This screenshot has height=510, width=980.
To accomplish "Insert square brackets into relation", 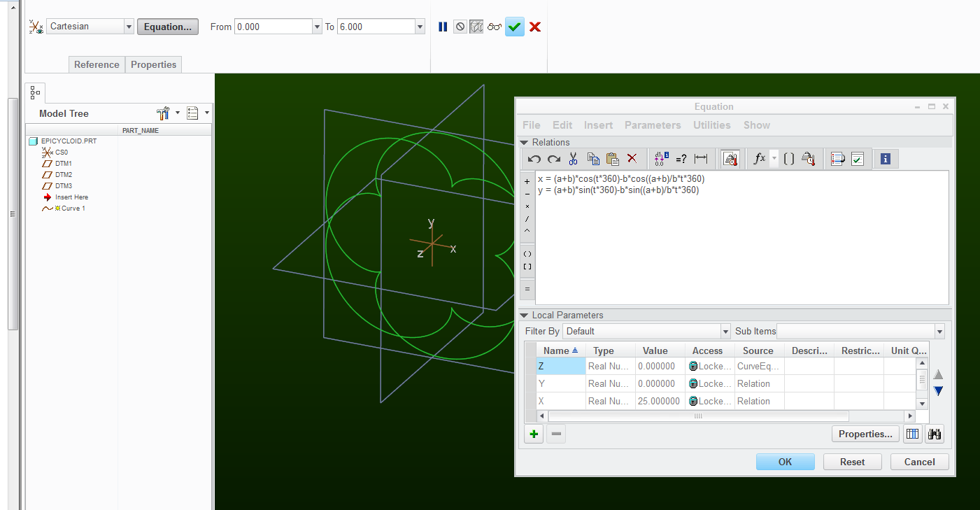I will pos(527,267).
